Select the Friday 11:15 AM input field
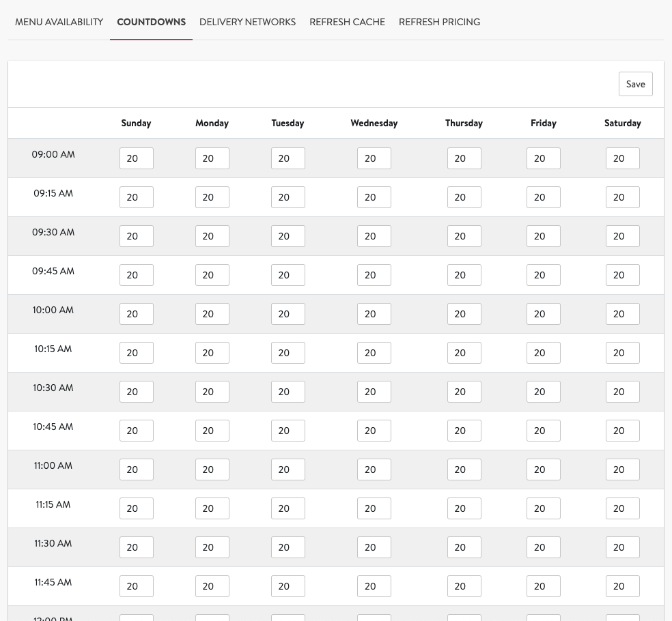The height and width of the screenshot is (621, 672). pos(543,508)
